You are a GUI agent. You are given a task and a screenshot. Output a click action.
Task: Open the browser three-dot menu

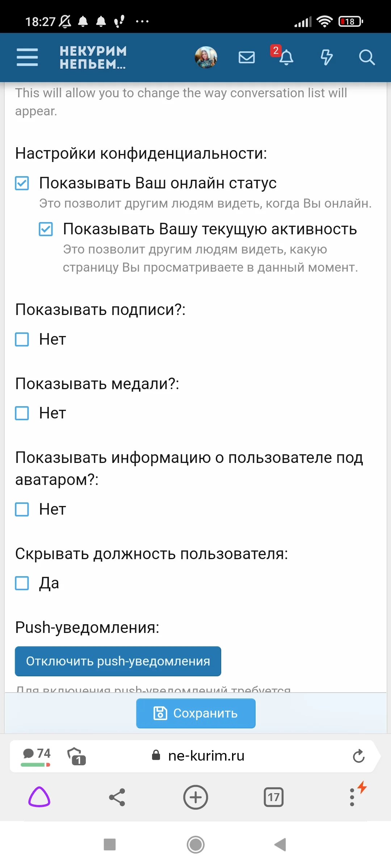click(x=352, y=797)
